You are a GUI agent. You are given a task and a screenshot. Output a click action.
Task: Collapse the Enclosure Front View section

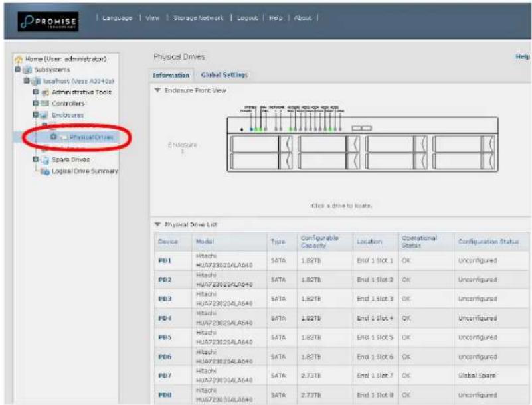click(157, 90)
